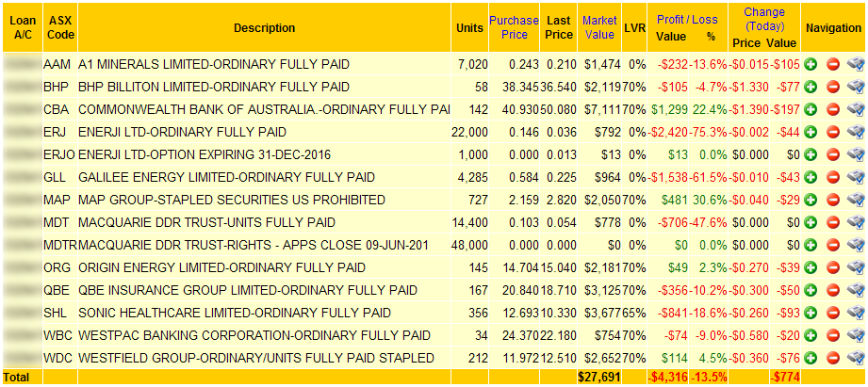Click the red minus icon in the GLL row
Image resolution: width=868 pixels, height=387 pixels.
pos(833,177)
